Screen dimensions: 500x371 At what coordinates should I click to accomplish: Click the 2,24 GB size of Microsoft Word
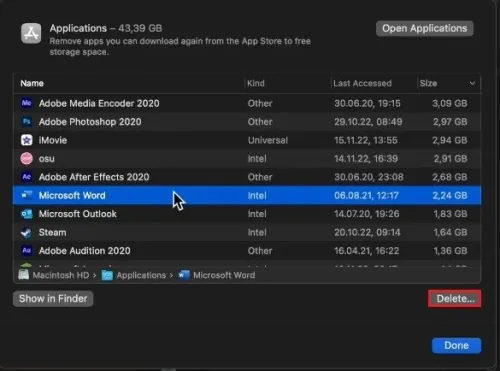(450, 195)
